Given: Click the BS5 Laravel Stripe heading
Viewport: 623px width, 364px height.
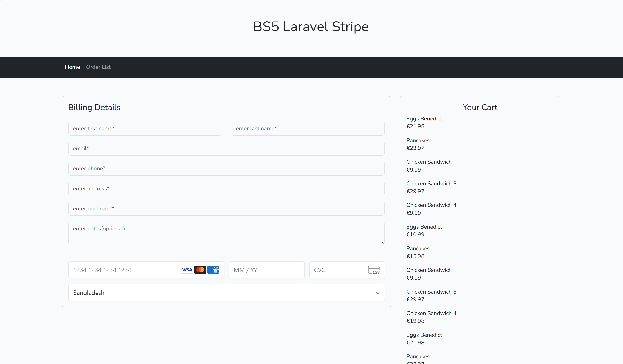Looking at the screenshot, I should (x=311, y=26).
